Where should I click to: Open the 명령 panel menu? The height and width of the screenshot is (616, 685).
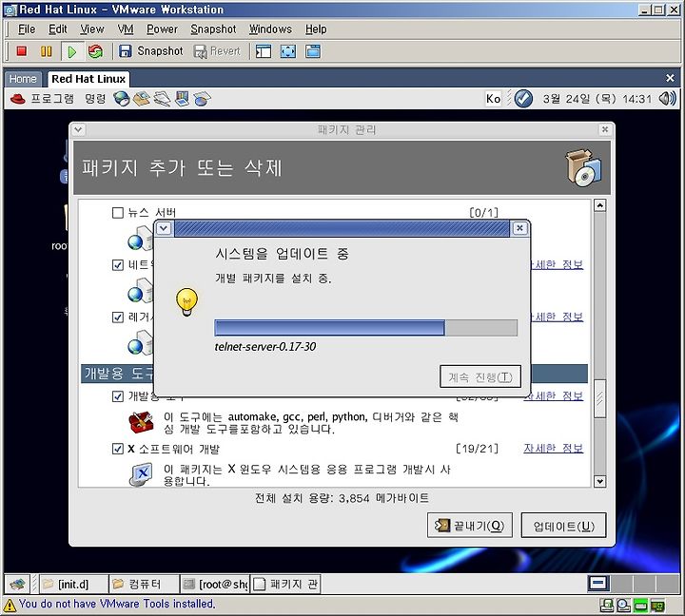coord(95,99)
